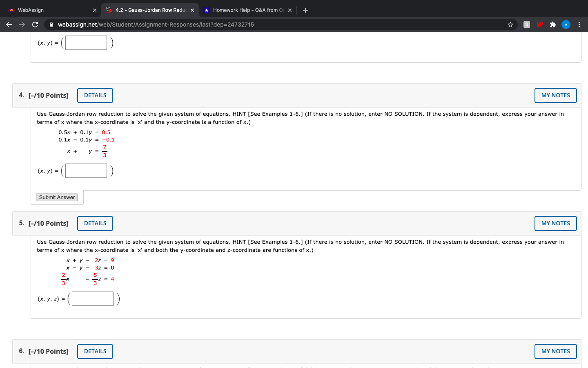
Task: Click the (x, y) answer box for question 4
Action: (x=86, y=171)
